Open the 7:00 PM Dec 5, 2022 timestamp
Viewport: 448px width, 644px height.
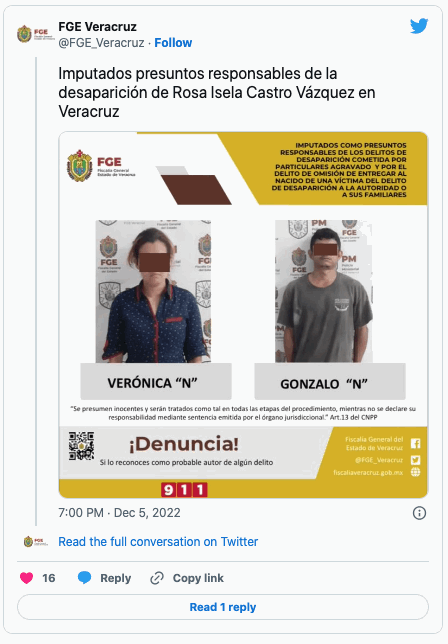point(119,513)
